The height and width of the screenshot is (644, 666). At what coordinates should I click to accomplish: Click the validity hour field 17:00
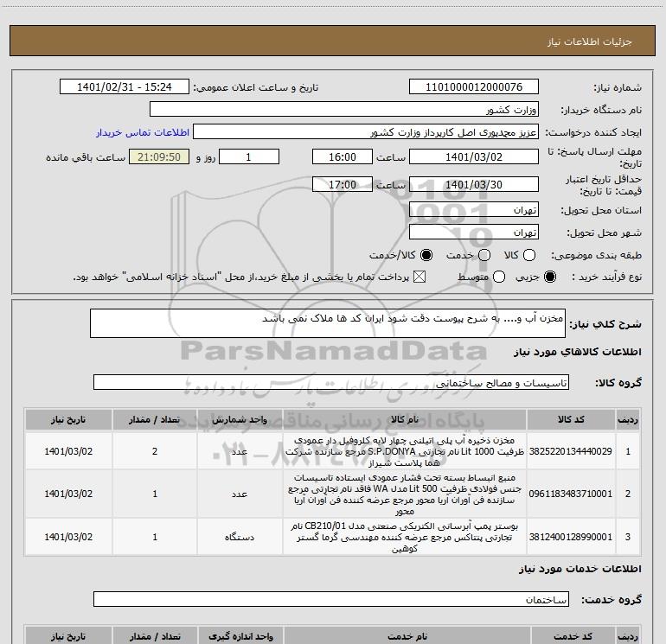[343, 184]
